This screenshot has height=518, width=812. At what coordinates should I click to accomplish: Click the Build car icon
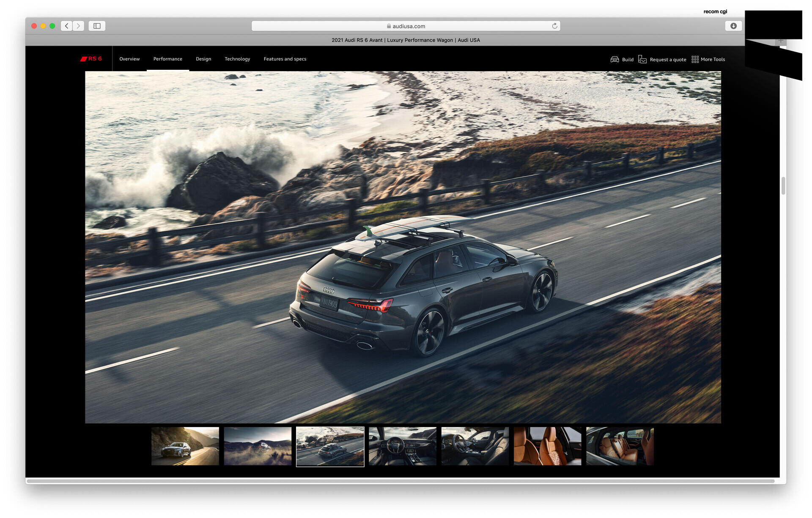pos(614,59)
